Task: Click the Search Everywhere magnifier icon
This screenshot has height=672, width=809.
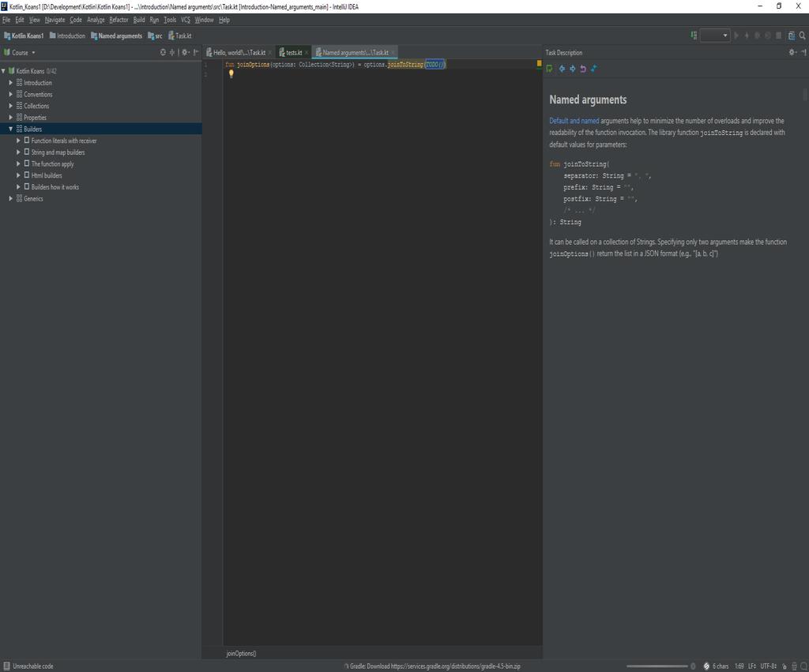Action: (803, 36)
